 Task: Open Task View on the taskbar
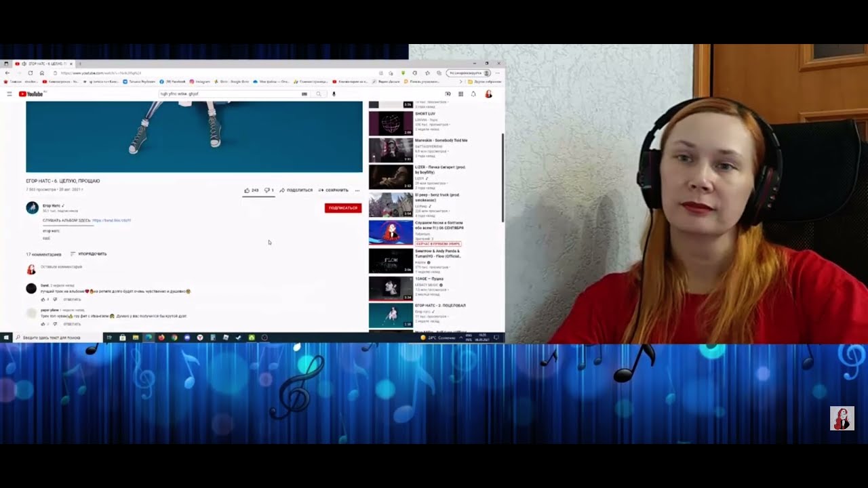[x=109, y=338]
